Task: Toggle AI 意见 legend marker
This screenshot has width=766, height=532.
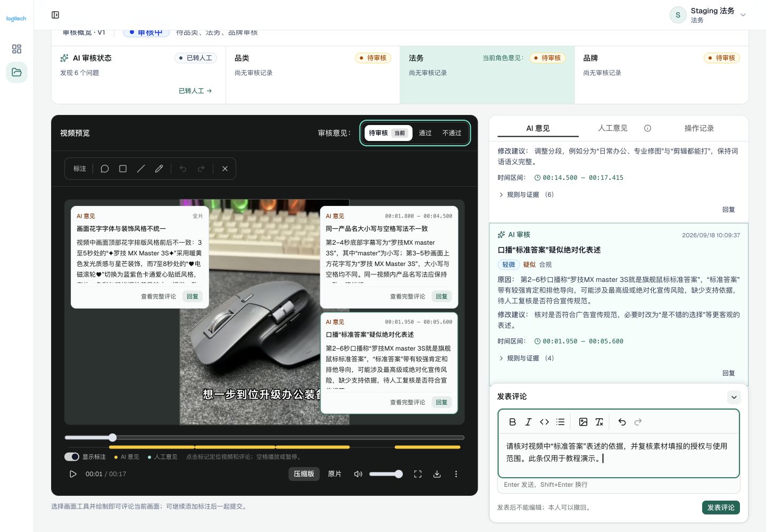Action: [x=127, y=457]
